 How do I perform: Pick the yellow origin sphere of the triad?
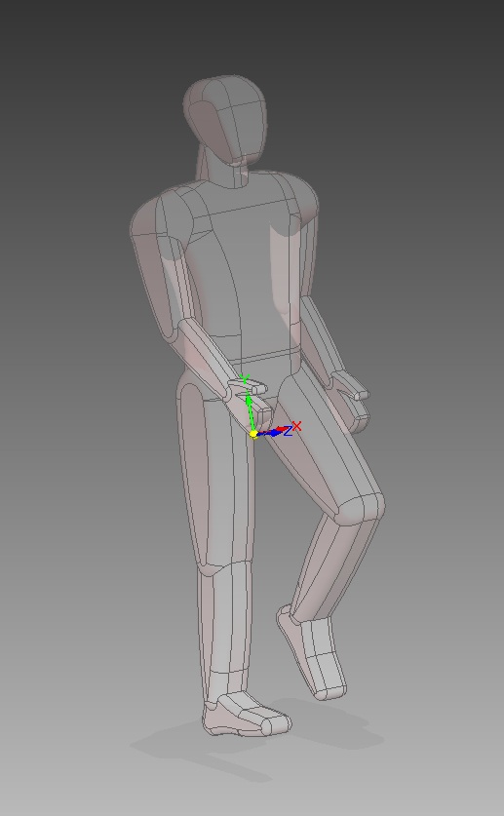(253, 433)
